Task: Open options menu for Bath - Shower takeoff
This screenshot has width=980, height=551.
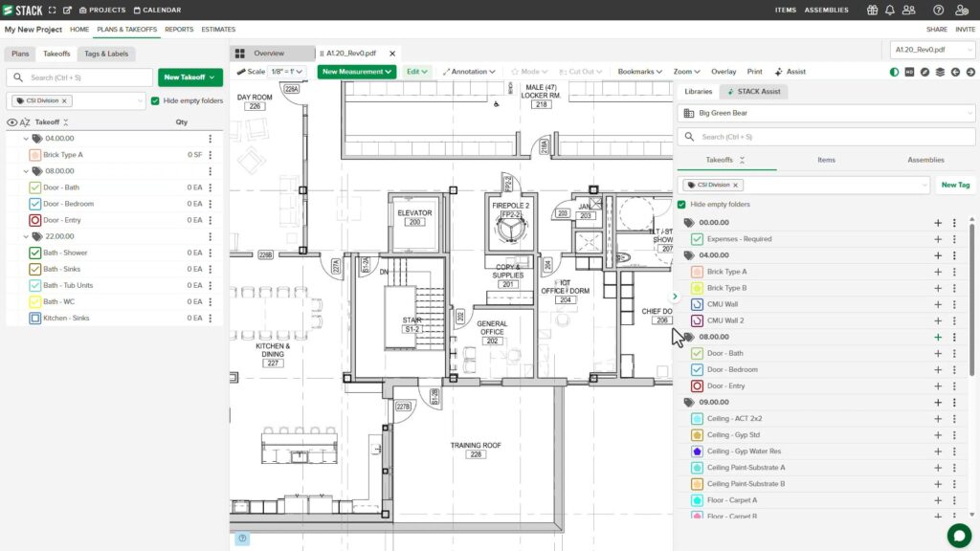Action: [x=210, y=253]
